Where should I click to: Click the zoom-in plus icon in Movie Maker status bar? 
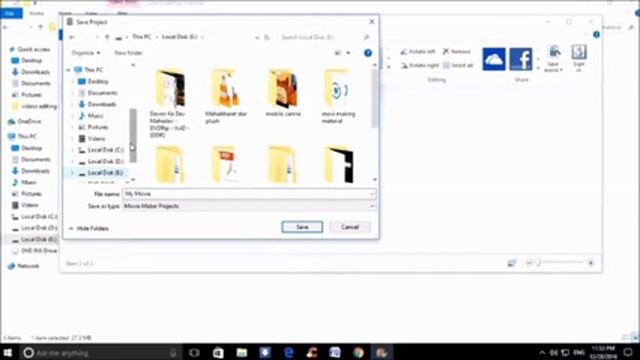pyautogui.click(x=591, y=263)
